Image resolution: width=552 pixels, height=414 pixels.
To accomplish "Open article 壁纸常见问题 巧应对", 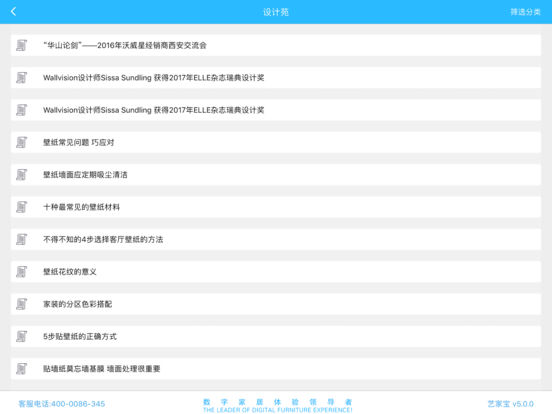I will point(276,142).
